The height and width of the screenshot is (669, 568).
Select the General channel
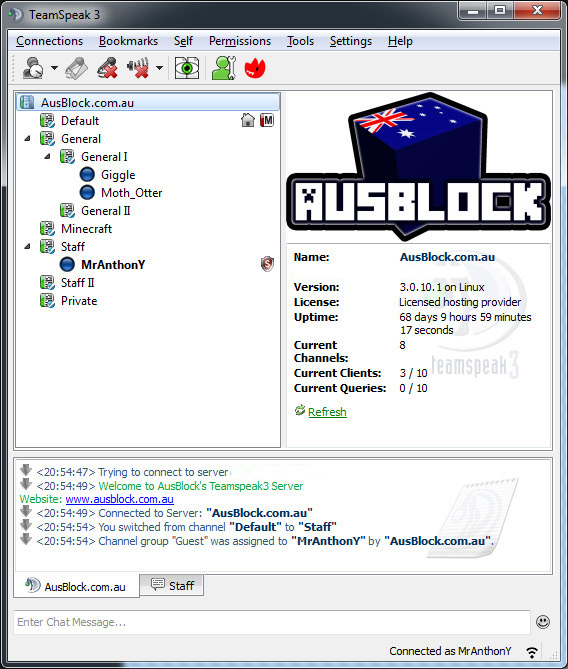[x=81, y=139]
